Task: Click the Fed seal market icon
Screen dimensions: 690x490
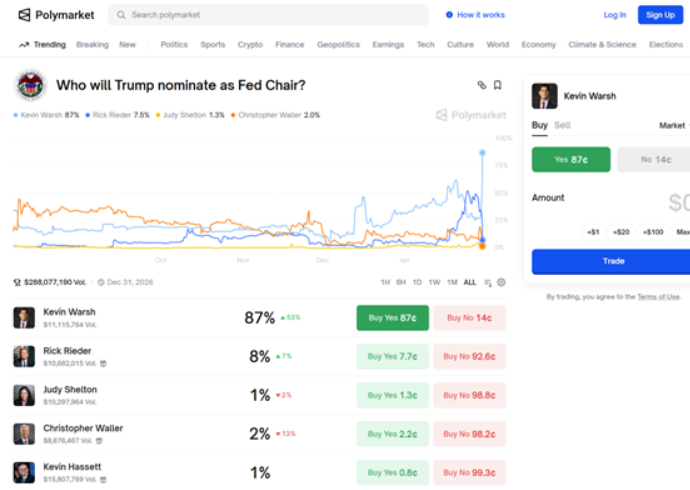Action: pos(30,86)
